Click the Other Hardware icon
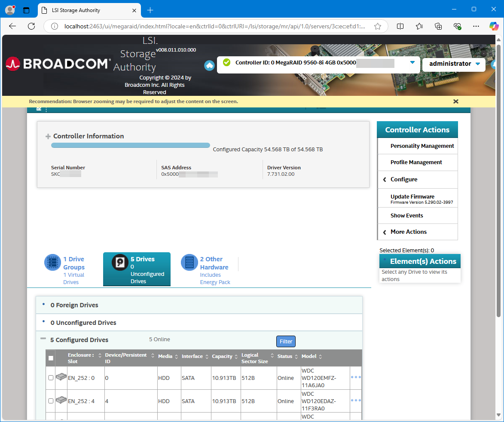 point(189,262)
